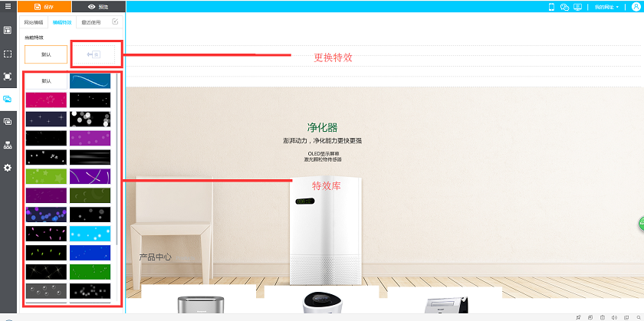The image size is (644, 321).
Task: Open the hamburger menu at top left
Action: pyautogui.click(x=8, y=6)
